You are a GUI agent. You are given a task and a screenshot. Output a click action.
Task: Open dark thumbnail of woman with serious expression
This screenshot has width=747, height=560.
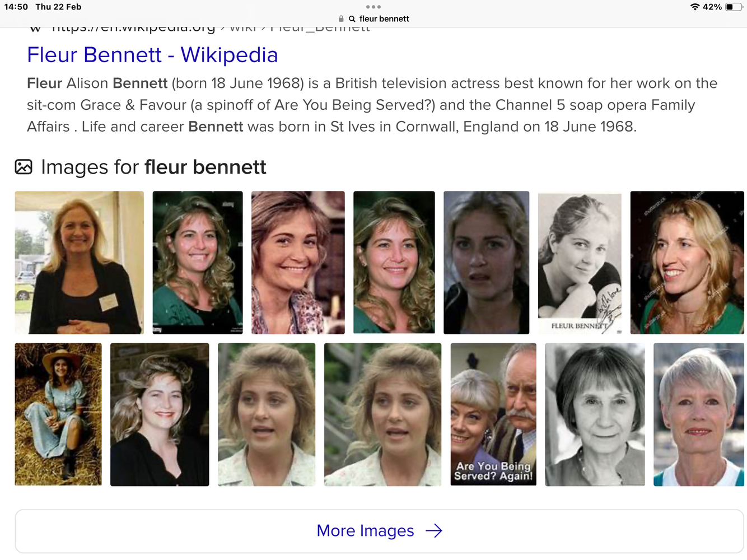486,263
